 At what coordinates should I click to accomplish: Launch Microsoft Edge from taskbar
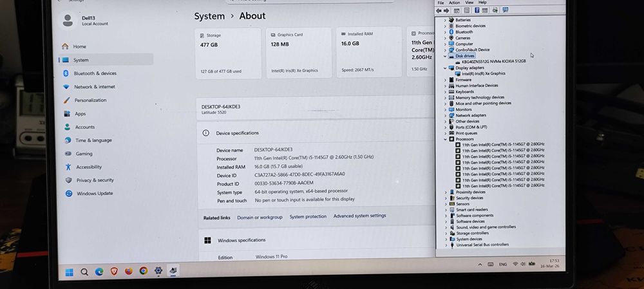(99, 272)
